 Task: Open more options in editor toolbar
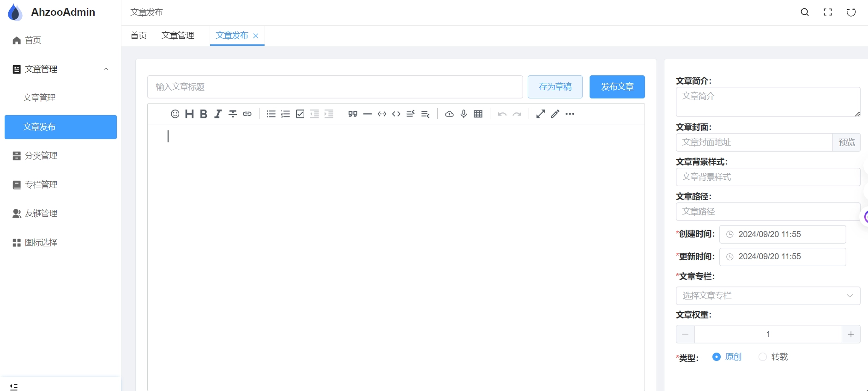click(x=570, y=114)
